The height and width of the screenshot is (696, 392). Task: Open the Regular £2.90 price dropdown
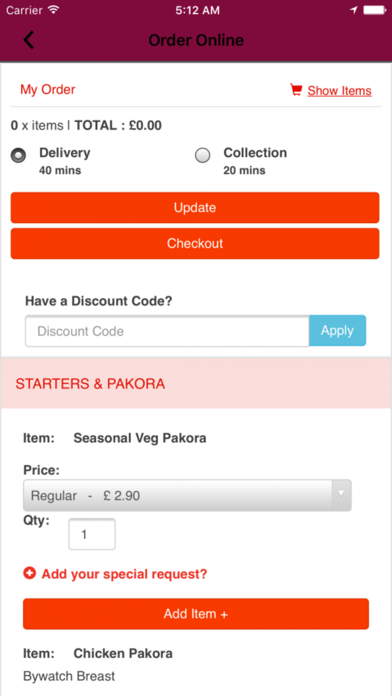[187, 495]
